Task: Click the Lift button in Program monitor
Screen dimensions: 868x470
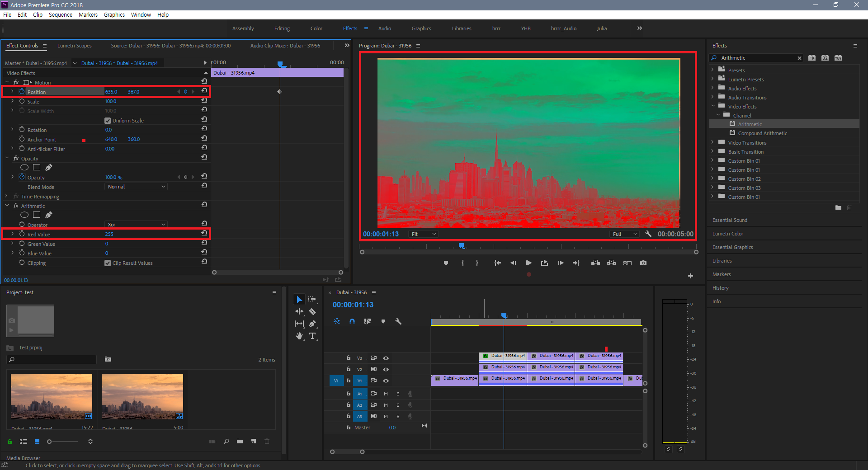Action: (x=595, y=263)
